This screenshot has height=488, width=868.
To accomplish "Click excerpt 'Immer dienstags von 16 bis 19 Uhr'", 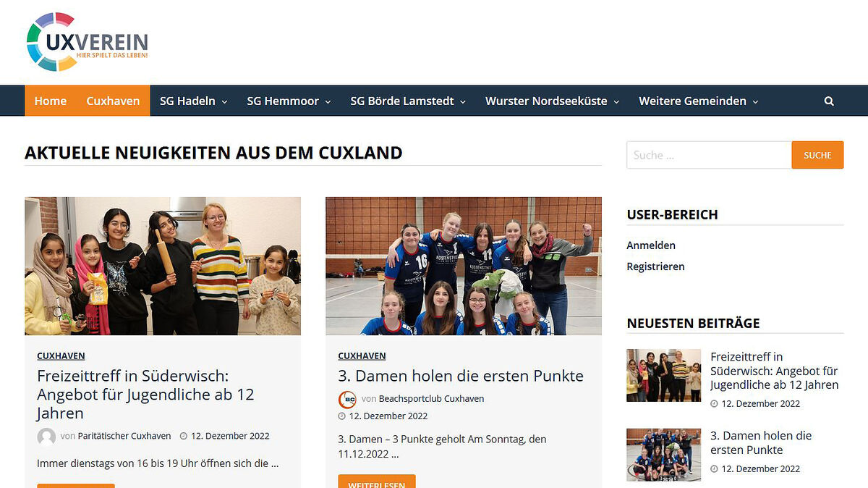I will (x=158, y=463).
